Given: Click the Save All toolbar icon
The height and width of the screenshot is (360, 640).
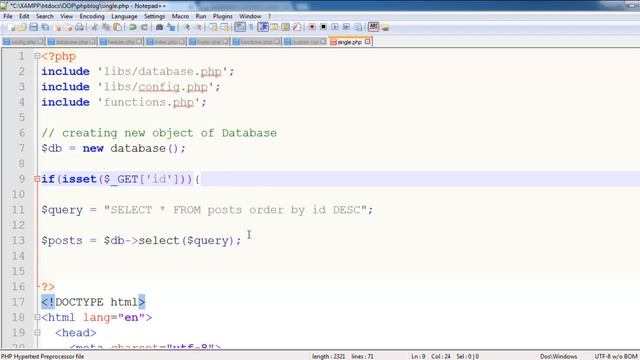Looking at the screenshot, I should point(45,27).
